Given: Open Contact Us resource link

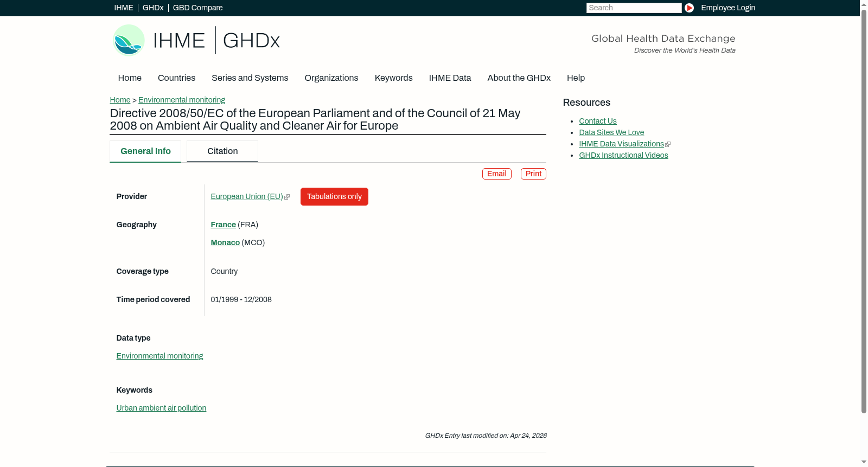Looking at the screenshot, I should [598, 121].
